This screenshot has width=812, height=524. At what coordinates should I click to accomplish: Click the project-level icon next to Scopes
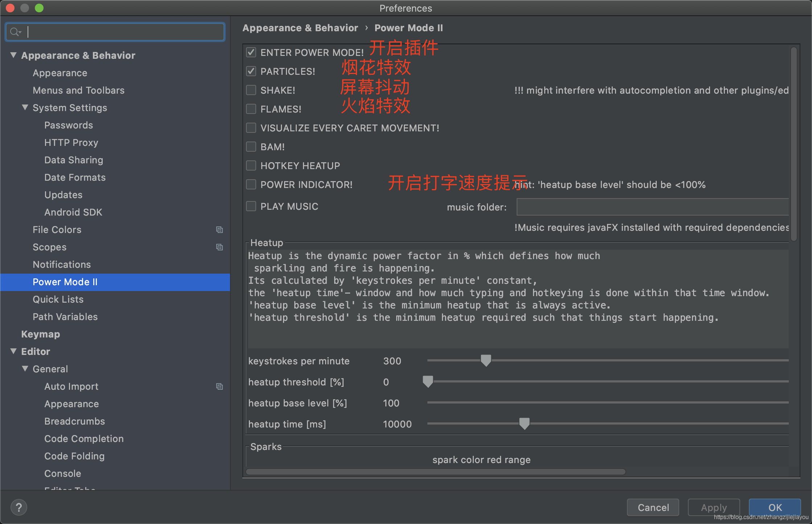click(x=219, y=247)
